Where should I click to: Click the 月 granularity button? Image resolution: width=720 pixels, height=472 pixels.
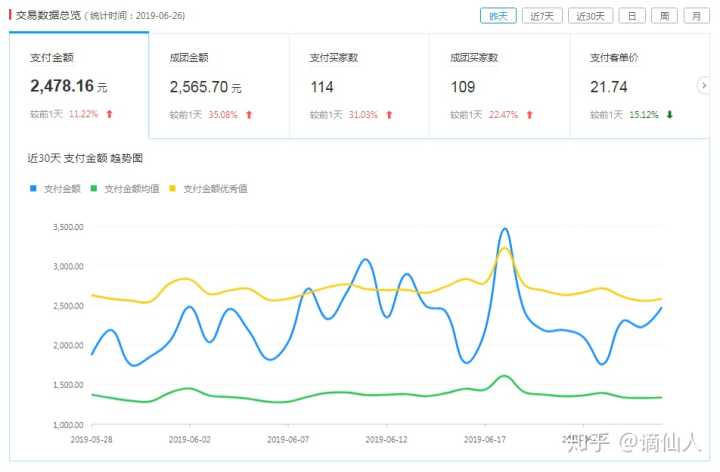pyautogui.click(x=694, y=16)
